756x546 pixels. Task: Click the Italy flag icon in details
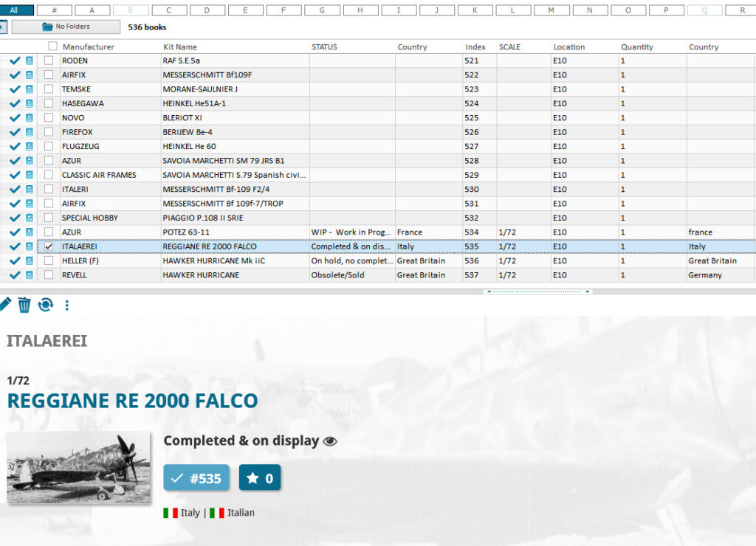click(x=171, y=513)
